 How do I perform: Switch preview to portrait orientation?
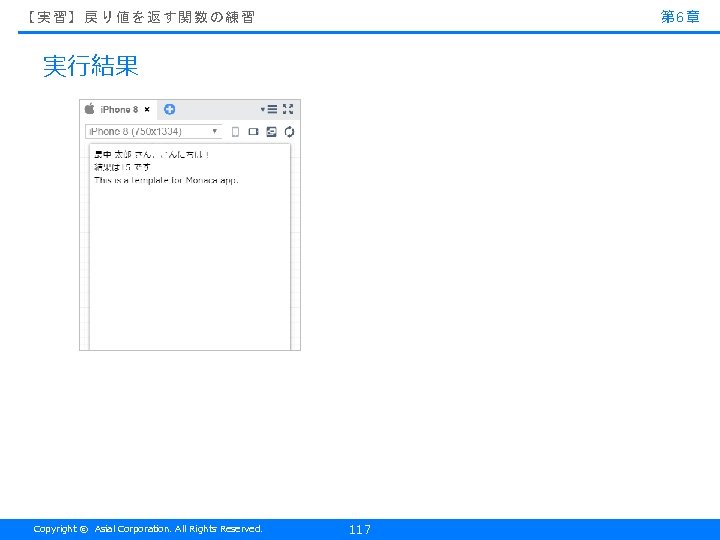(235, 132)
